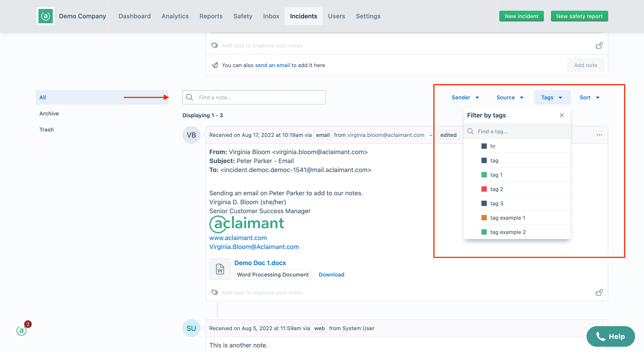The height and width of the screenshot is (353, 644).
Task: Click the aclaimant logo image in email signature
Action: (x=246, y=224)
